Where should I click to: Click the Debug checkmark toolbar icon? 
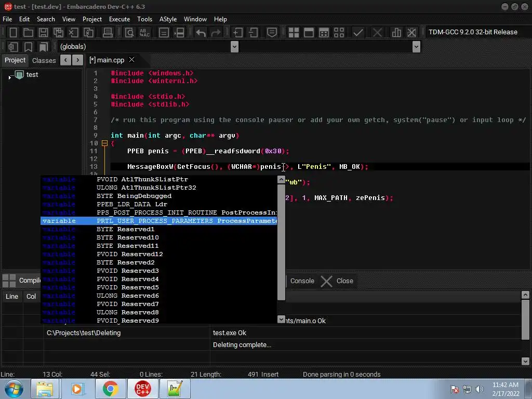point(358,33)
